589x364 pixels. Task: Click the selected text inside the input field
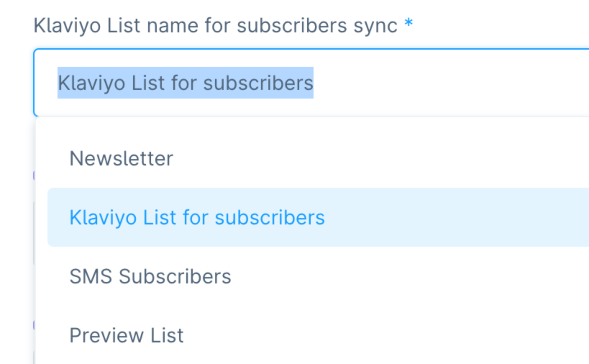185,83
